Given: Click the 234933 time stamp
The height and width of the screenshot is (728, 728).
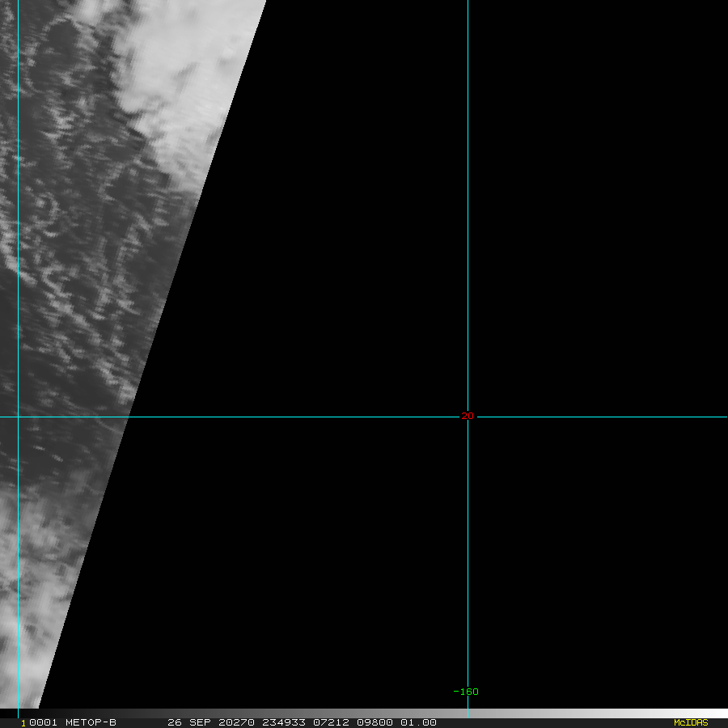Looking at the screenshot, I should click(284, 722).
